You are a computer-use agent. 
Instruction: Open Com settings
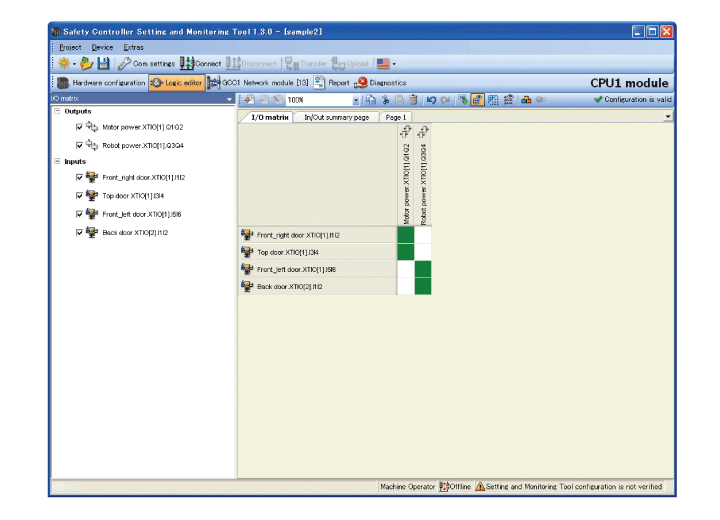[146, 64]
